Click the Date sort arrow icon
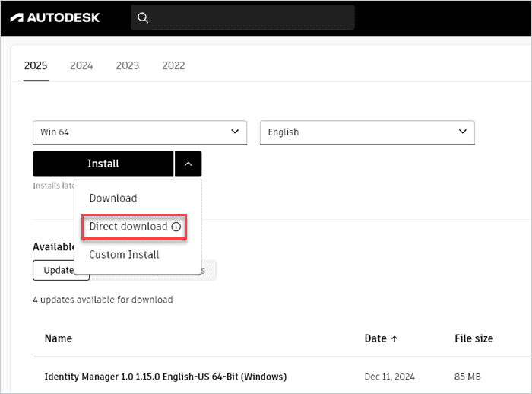 point(394,339)
